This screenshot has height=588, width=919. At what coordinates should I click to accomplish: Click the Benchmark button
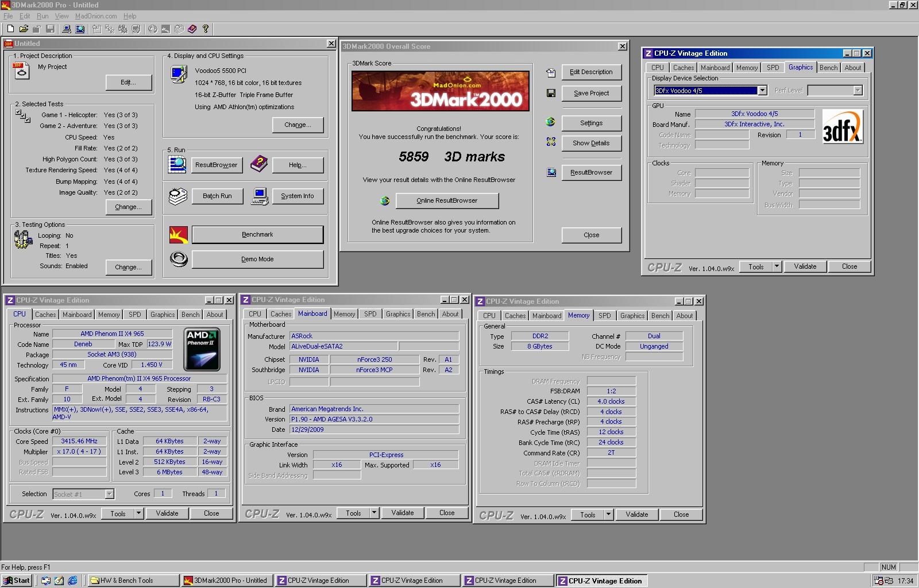(257, 234)
